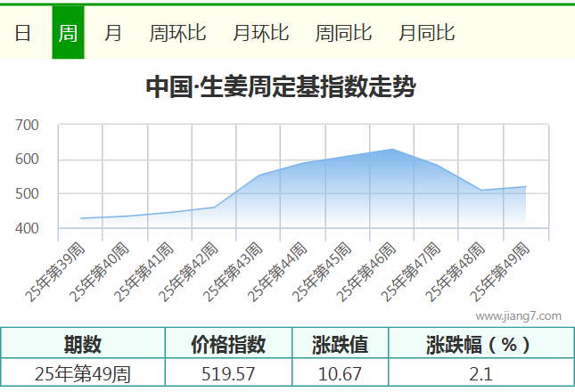Click the 25年第46周 peak point on the chart
Viewport: 575px width, 392px height.
point(392,150)
